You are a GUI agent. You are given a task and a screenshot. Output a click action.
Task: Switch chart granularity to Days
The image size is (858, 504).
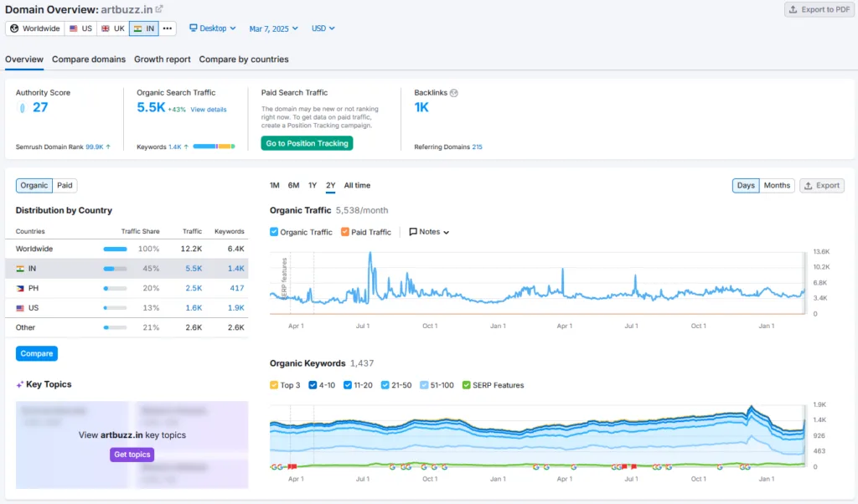click(x=745, y=185)
